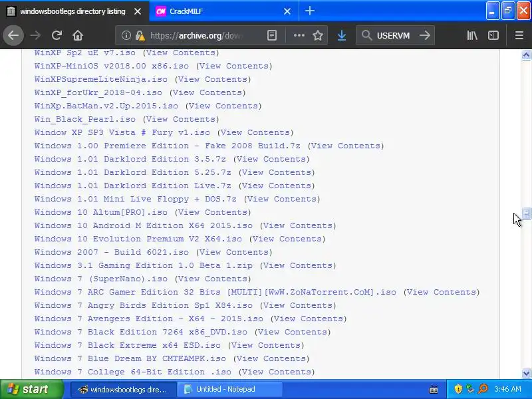This screenshot has width=532, height=399.
Task: Click the Safely Remove Hardware tray icon
Action: (x=470, y=389)
